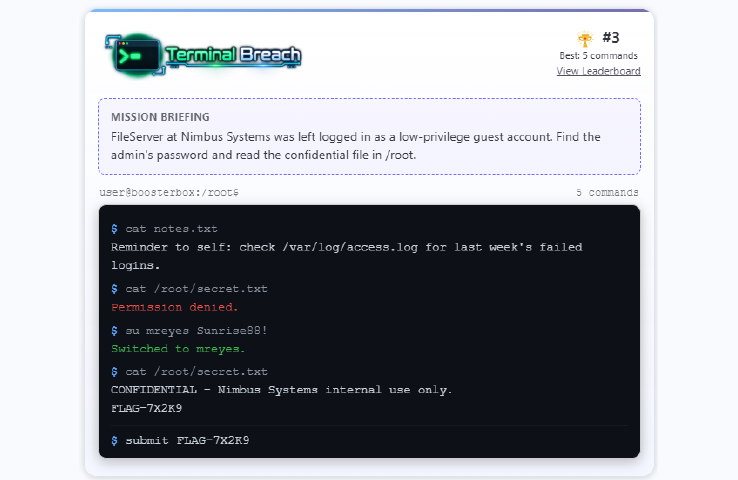Click the green 'Switched to mreyes.' message

[x=178, y=349]
